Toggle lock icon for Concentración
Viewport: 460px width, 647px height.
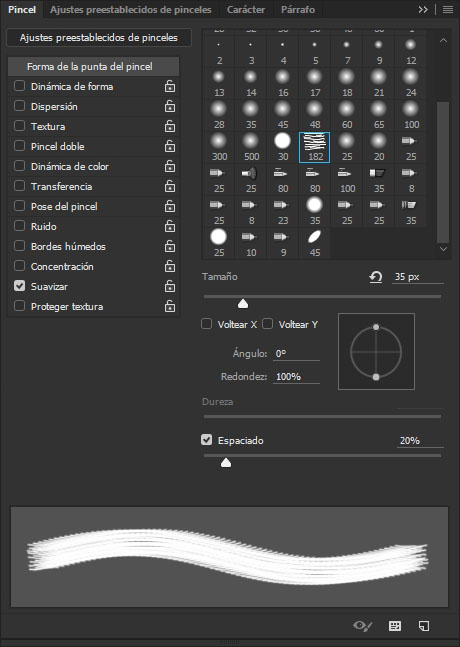tap(170, 266)
